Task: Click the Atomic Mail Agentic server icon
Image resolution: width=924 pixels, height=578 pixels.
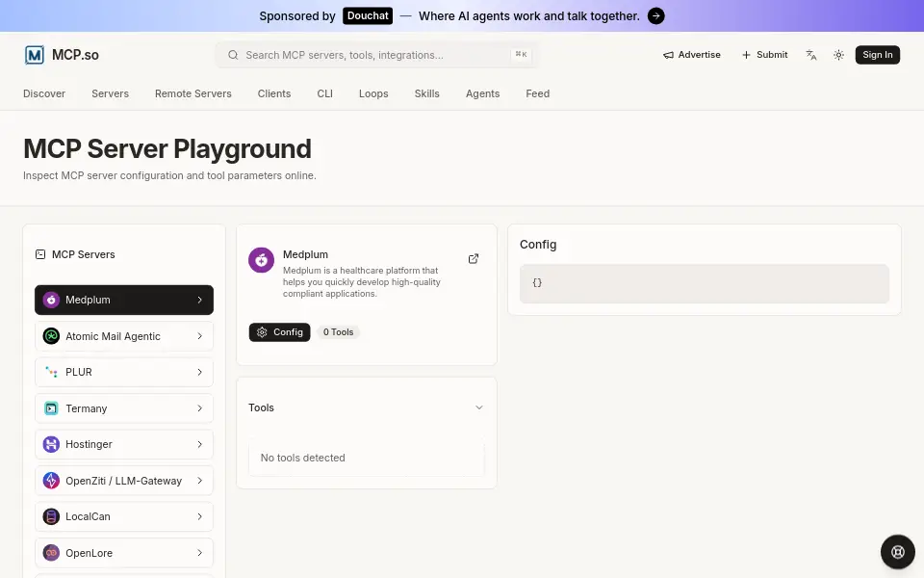Action: pos(51,336)
